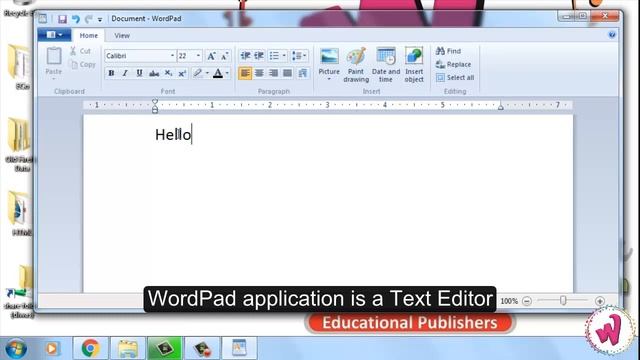Open WordPad Help icon
Screen dimensions: 640x360
pos(612,35)
